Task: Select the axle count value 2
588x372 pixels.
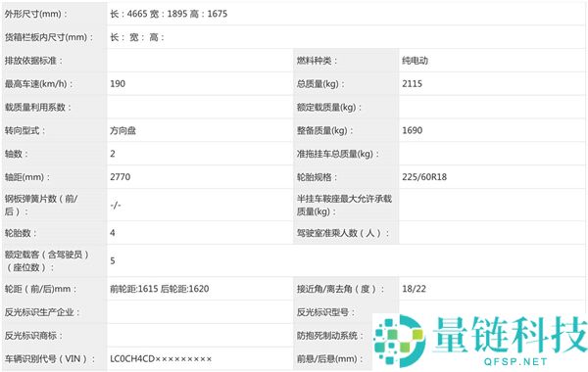Action: (113, 154)
